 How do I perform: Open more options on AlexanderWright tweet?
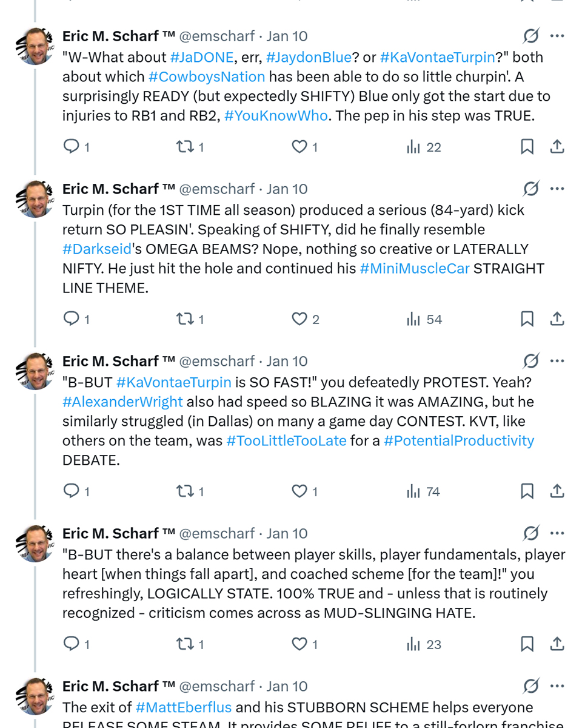557,361
